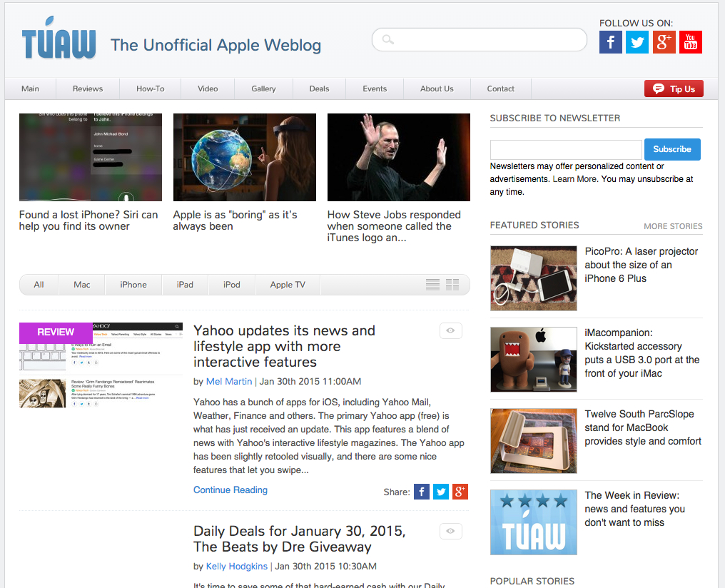Select the iPad category filter

pos(185,285)
